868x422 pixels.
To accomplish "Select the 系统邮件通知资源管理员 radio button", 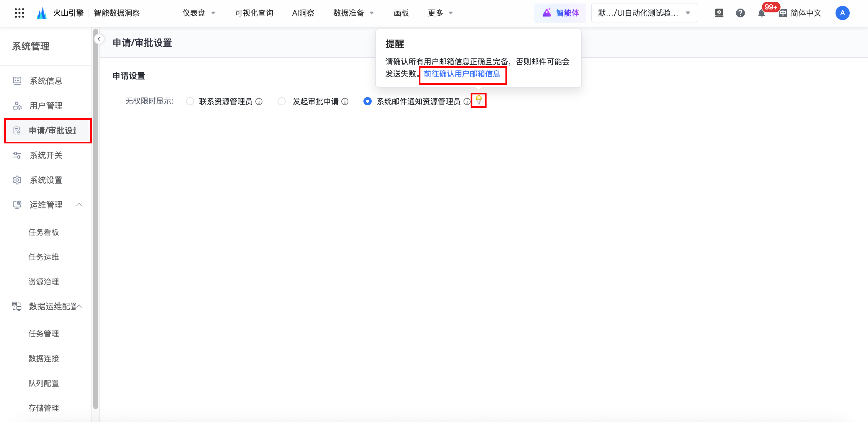I will click(367, 102).
